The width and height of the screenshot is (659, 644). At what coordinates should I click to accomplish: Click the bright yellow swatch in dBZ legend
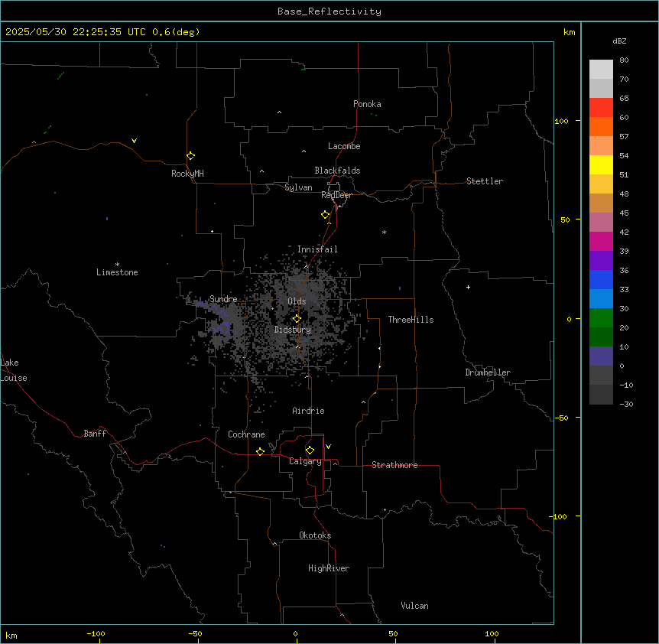(601, 164)
